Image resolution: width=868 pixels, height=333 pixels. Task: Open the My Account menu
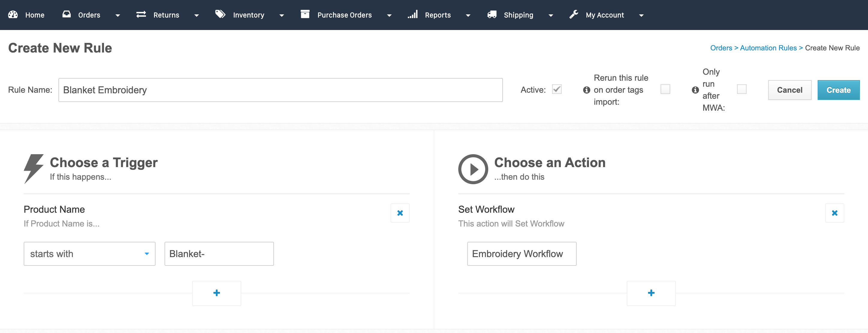pyautogui.click(x=605, y=15)
